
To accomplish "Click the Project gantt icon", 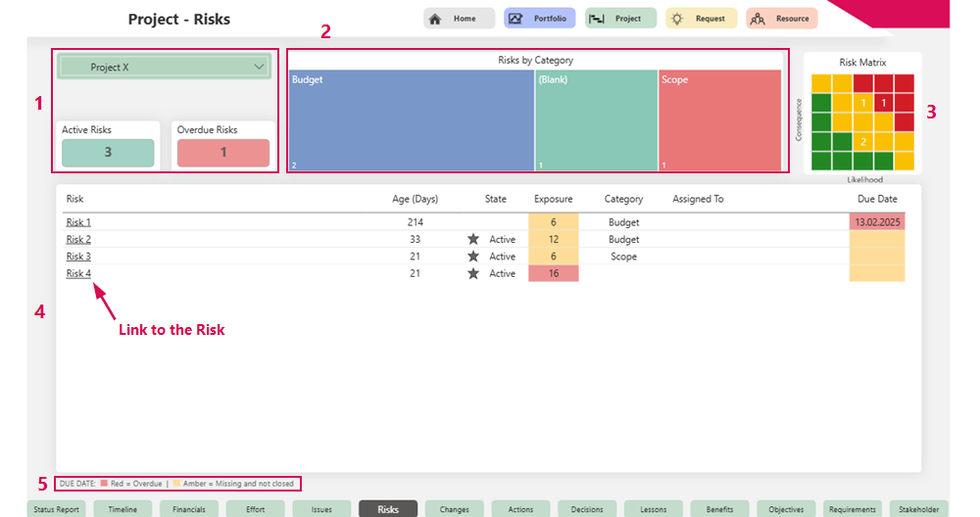I will [596, 19].
